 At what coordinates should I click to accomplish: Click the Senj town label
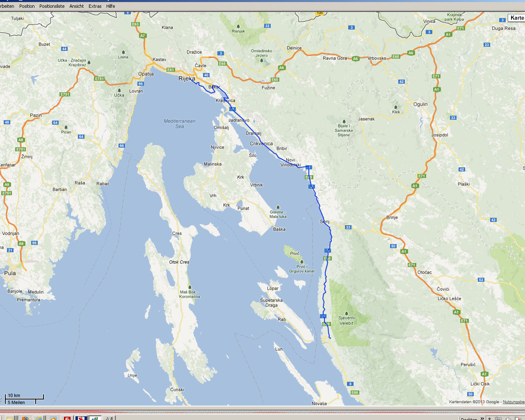(x=324, y=221)
